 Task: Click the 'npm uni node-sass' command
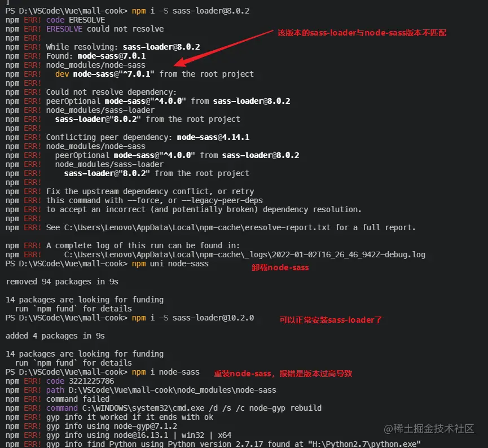tap(170, 263)
